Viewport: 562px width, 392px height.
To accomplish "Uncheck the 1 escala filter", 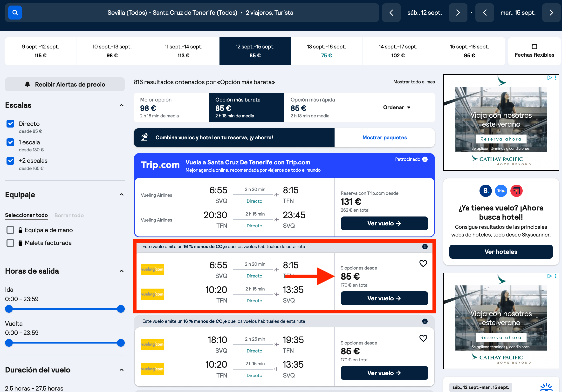I will pos(10,142).
